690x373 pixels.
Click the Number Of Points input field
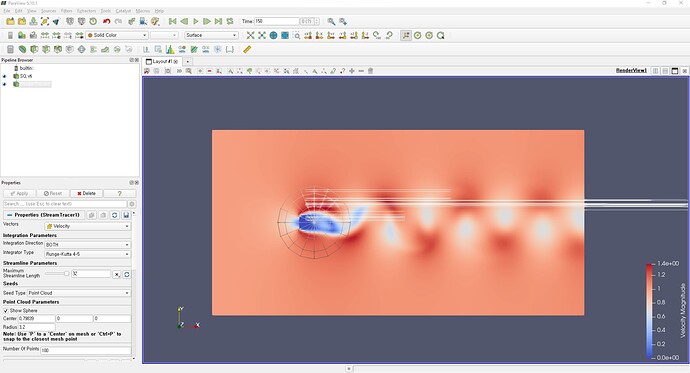86,351
